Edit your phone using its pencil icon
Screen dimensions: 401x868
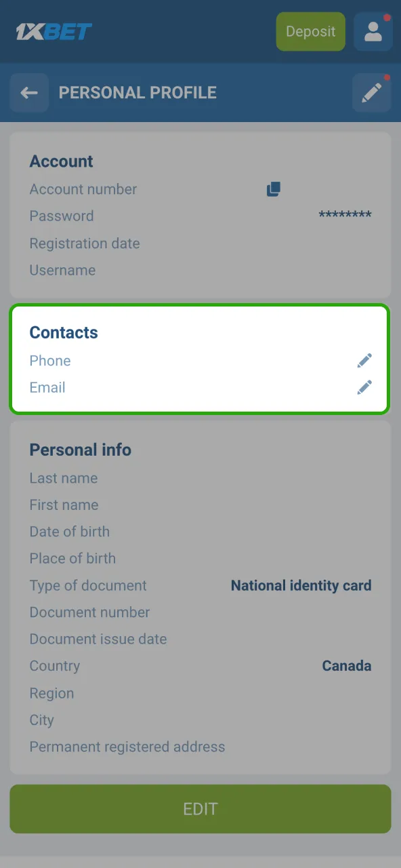pos(364,360)
